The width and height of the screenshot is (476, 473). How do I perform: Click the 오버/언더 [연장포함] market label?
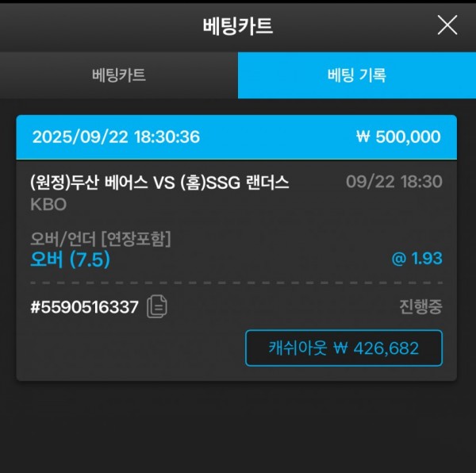click(x=101, y=239)
